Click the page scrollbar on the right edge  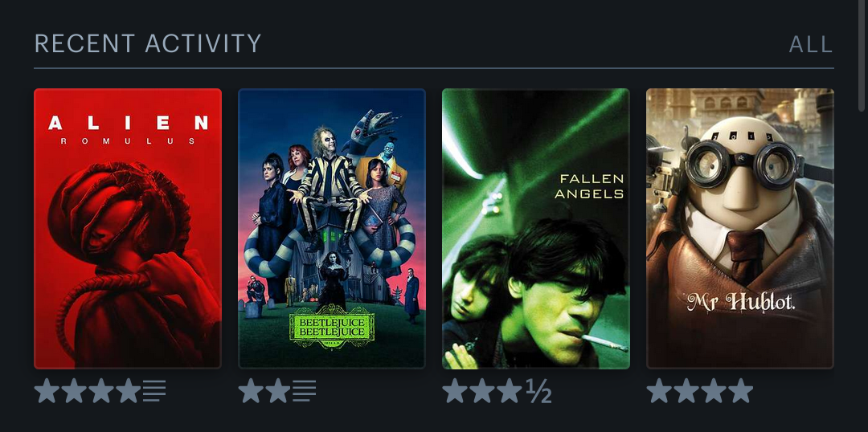click(x=861, y=55)
